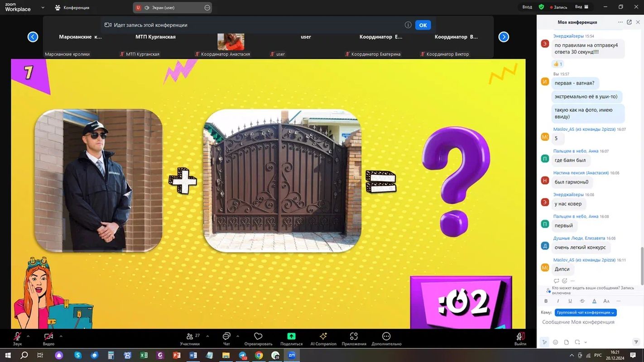Click the Запись recording indicator
This screenshot has height=362, width=644.
(558, 7)
